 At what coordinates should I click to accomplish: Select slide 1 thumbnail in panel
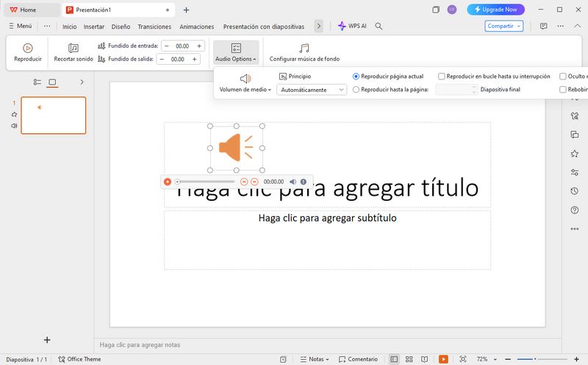tap(53, 116)
